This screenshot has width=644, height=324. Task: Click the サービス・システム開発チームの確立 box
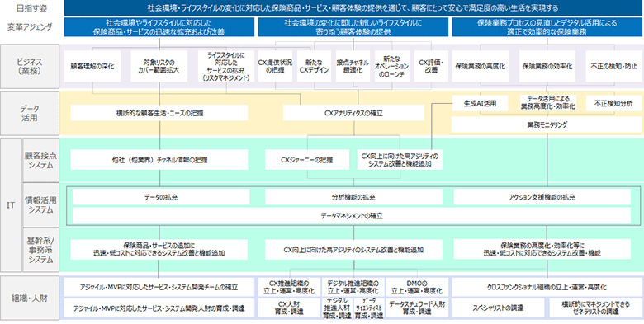(159, 288)
